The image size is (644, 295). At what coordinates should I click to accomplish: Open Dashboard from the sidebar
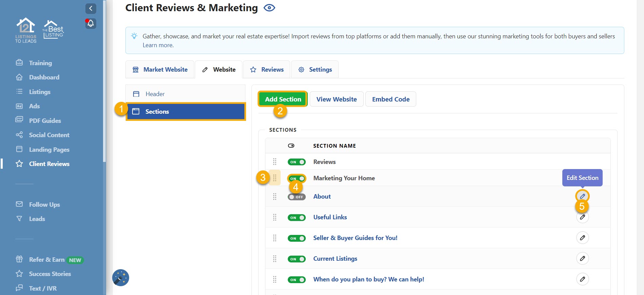pyautogui.click(x=44, y=77)
